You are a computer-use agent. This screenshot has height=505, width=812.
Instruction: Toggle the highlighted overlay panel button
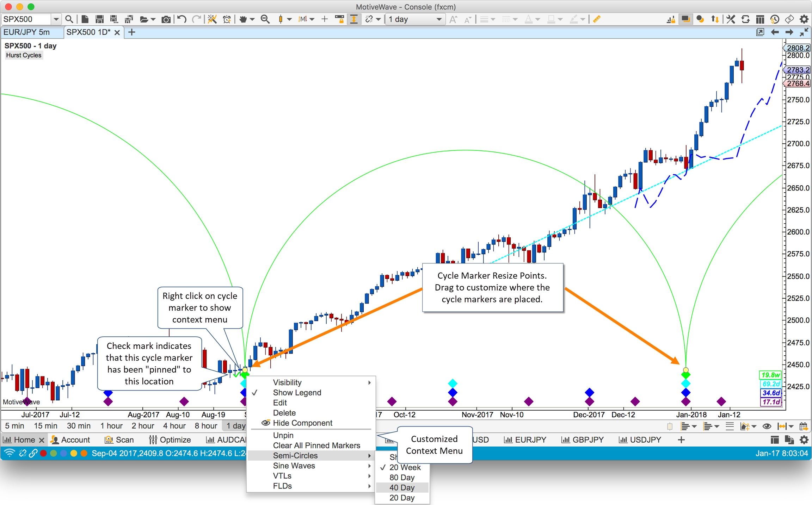(x=685, y=19)
